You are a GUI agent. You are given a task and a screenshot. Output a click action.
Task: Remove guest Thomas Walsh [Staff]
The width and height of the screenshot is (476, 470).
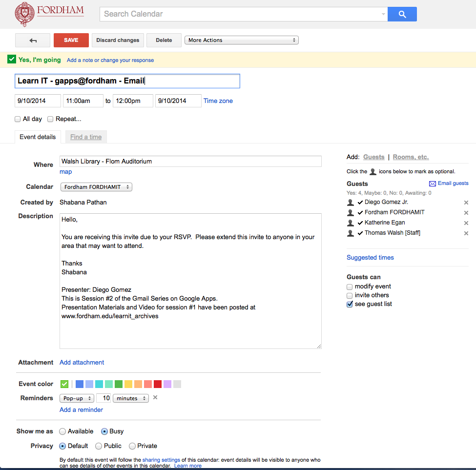click(x=466, y=233)
